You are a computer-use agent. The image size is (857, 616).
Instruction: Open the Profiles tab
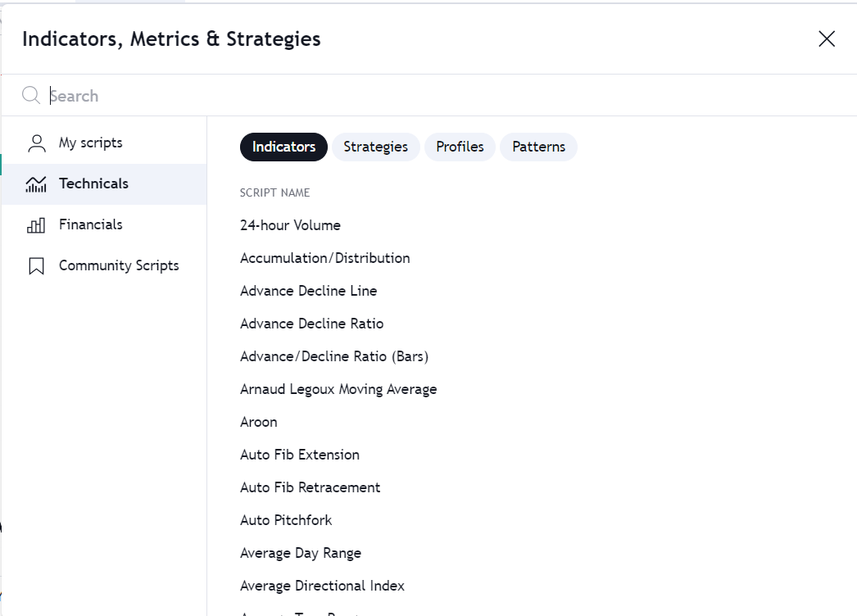tap(460, 147)
